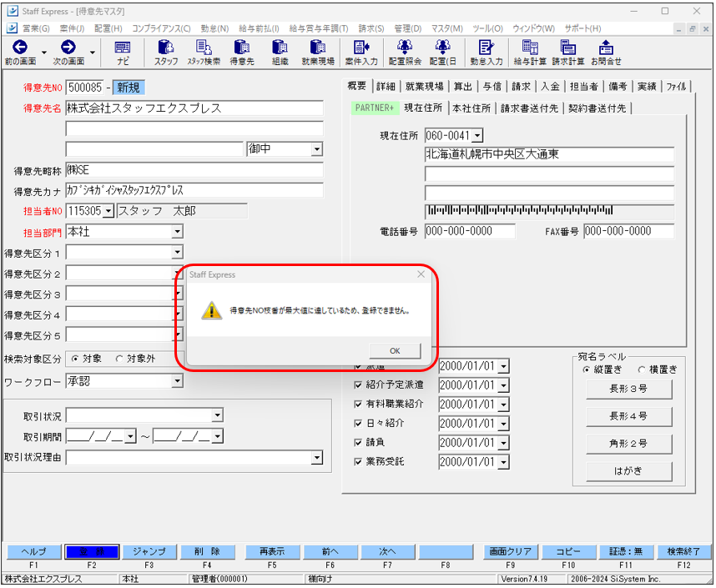Open the ワークフロー dropdown
Image resolution: width=716 pixels, height=588 pixels.
[177, 380]
